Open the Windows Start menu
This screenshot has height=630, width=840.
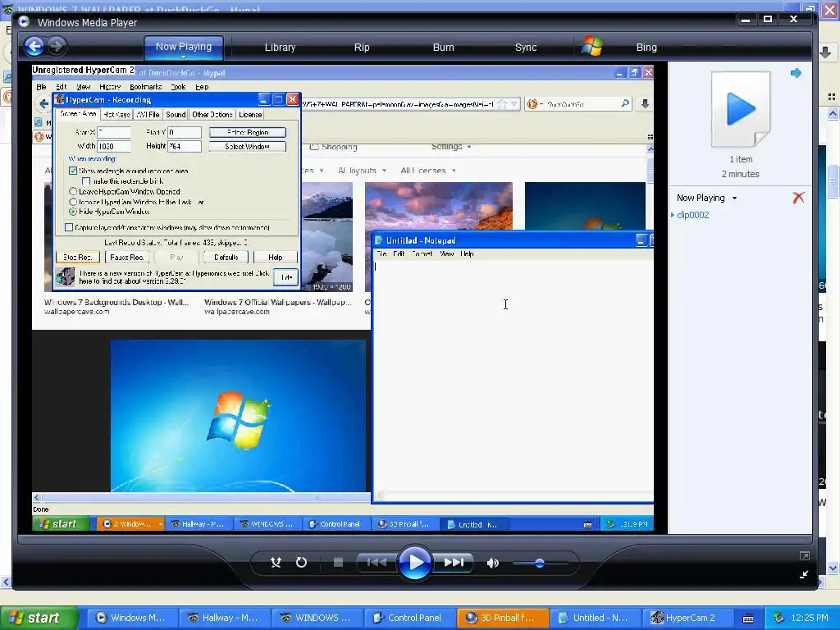click(x=39, y=618)
